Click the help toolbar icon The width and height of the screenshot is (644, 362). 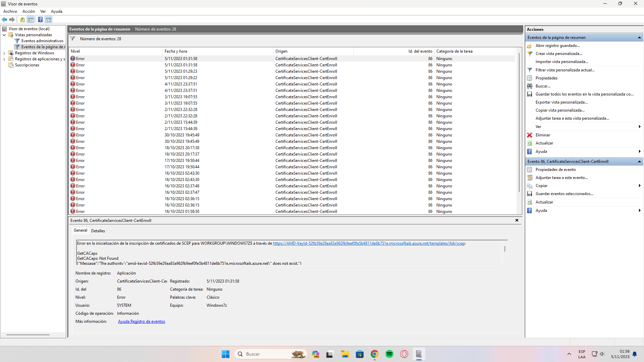pyautogui.click(x=40, y=19)
